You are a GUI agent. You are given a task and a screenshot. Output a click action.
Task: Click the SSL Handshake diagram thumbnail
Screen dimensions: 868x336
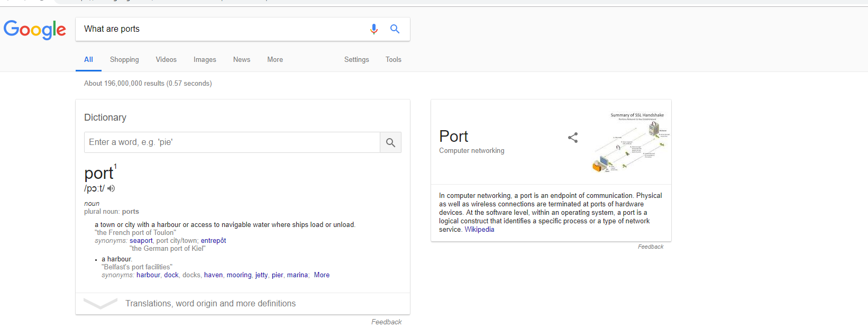(632, 142)
